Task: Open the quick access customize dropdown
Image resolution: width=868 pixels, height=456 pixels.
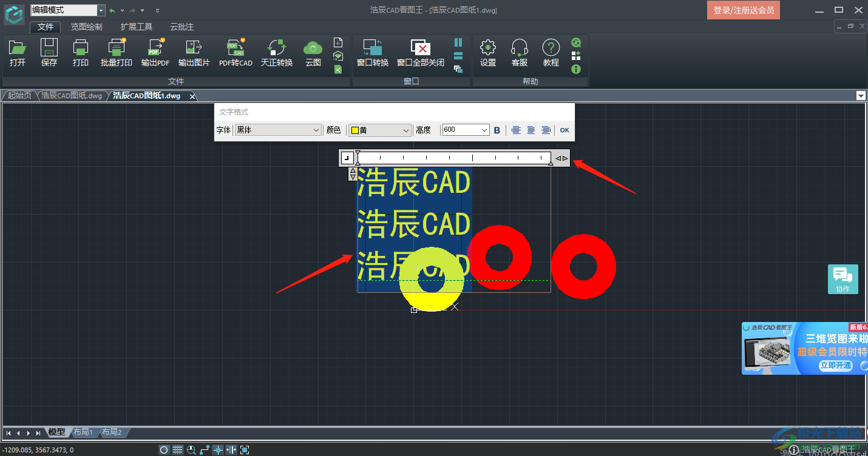Action: [158, 10]
